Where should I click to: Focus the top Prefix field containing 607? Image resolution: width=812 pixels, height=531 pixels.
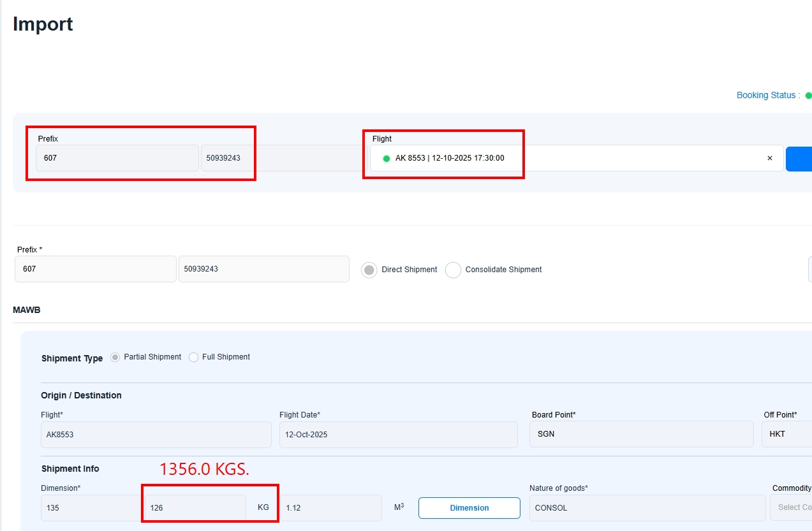point(117,158)
